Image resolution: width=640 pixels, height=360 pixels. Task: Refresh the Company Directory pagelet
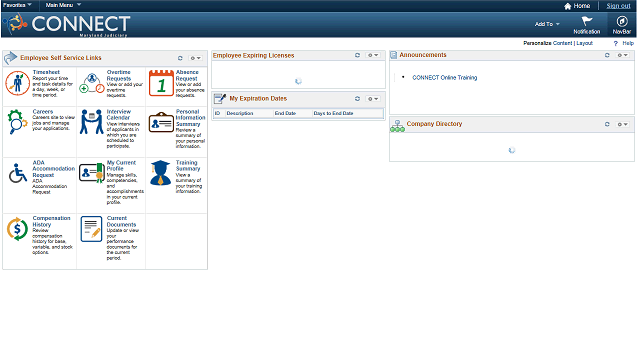click(607, 124)
